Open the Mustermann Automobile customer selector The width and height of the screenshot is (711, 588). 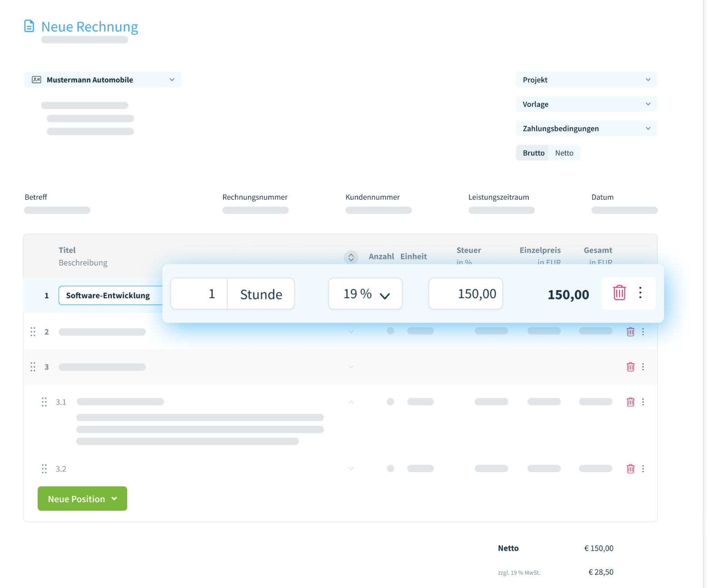click(102, 80)
